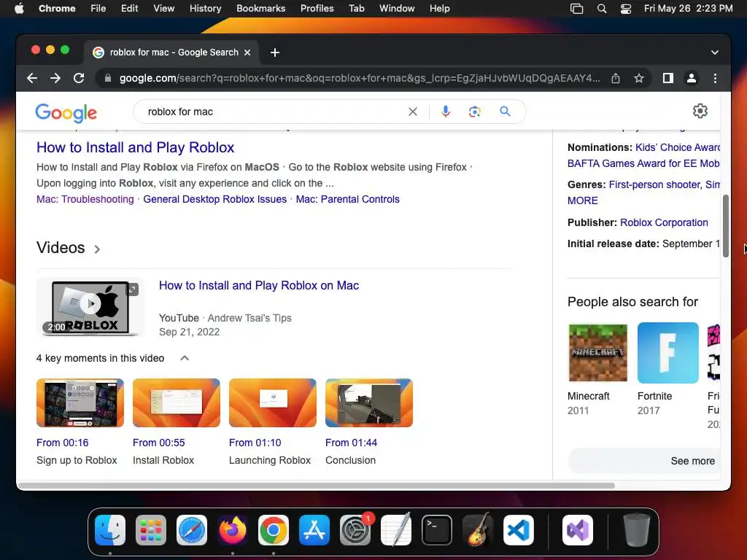
Task: Submit search with the magnifier icon
Action: (x=505, y=112)
